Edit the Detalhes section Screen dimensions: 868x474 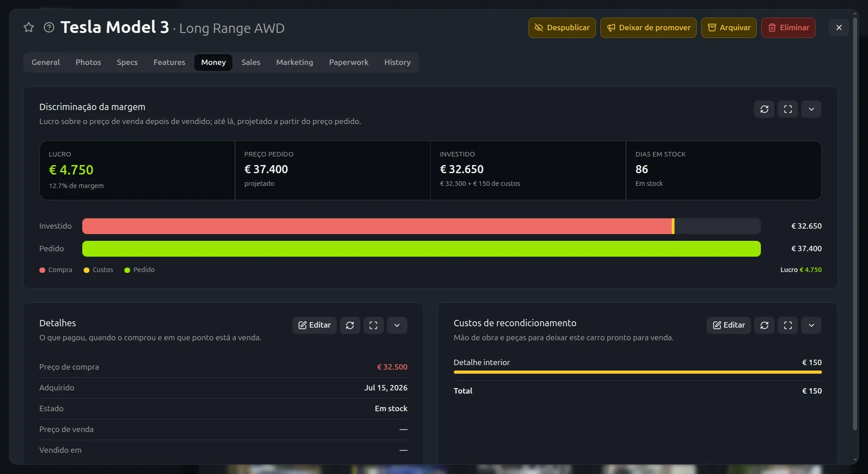tap(314, 325)
